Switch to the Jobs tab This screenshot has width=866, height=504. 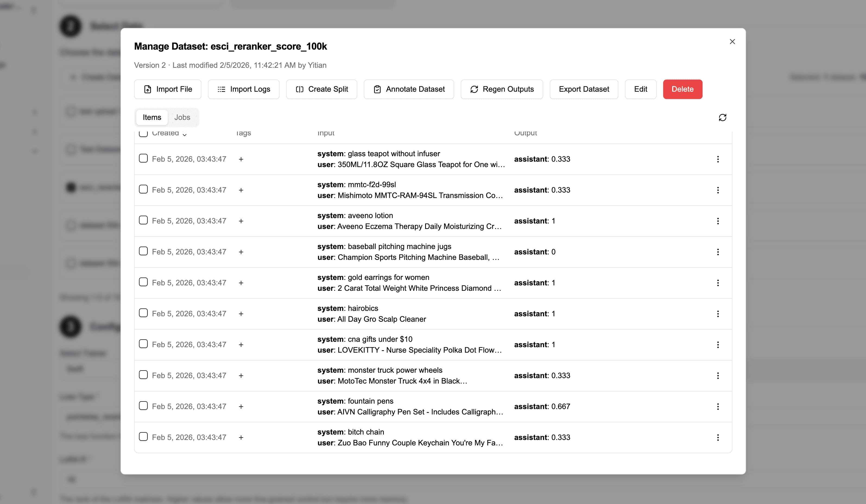point(182,117)
